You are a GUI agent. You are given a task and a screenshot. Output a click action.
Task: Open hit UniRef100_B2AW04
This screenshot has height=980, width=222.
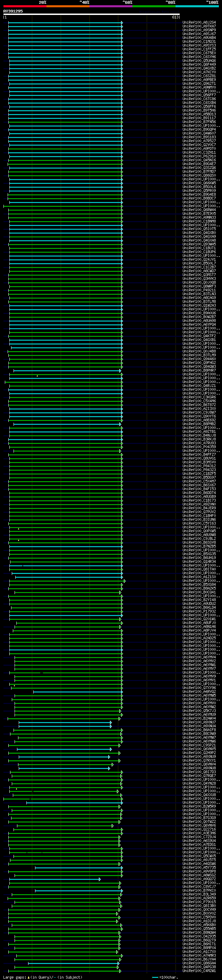[x=199, y=718]
